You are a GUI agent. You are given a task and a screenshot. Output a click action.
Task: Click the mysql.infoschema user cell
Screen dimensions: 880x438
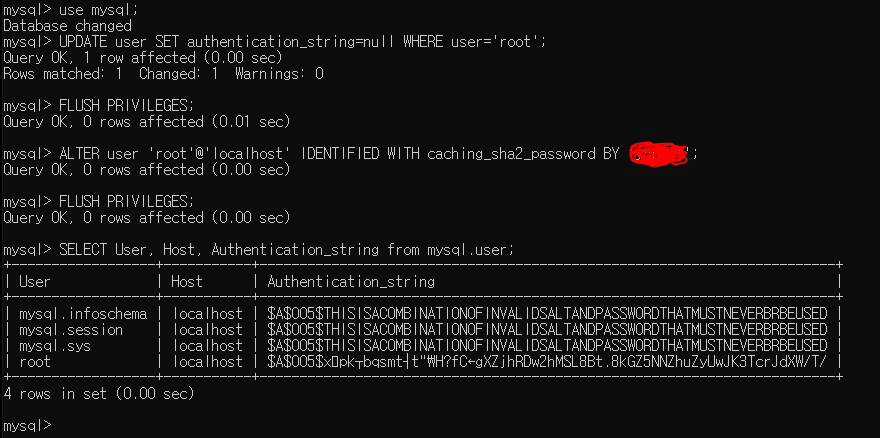coord(83,313)
